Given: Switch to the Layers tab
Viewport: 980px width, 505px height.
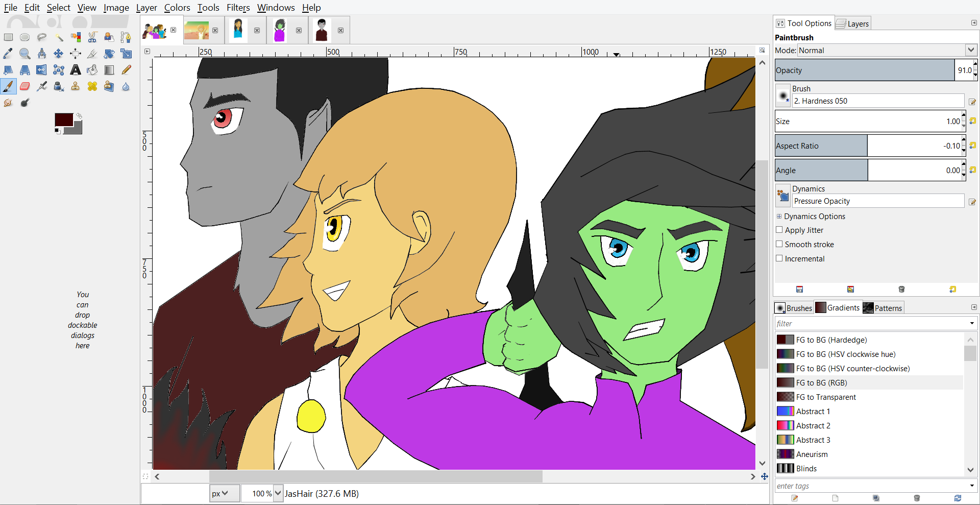Looking at the screenshot, I should pyautogui.click(x=853, y=23).
